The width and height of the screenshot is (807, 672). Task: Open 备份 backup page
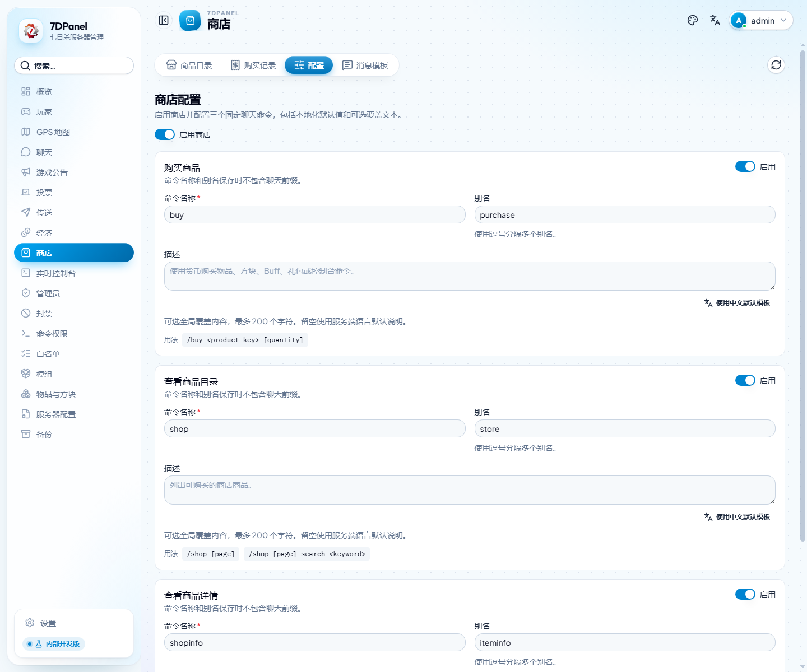[74, 434]
